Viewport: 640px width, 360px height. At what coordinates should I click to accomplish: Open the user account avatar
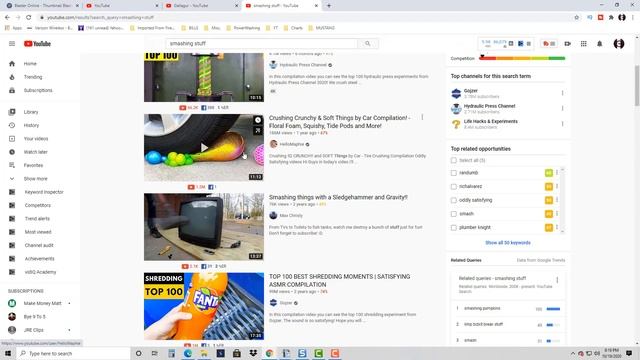[619, 44]
